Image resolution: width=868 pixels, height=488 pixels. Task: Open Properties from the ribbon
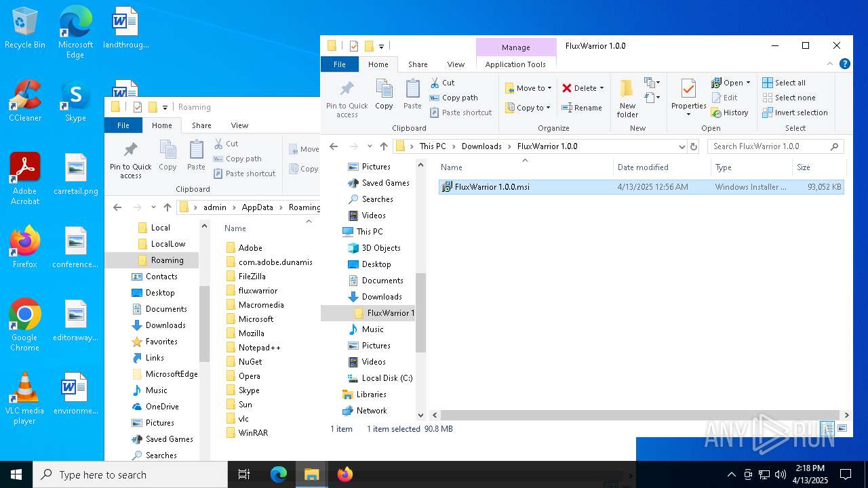(688, 98)
